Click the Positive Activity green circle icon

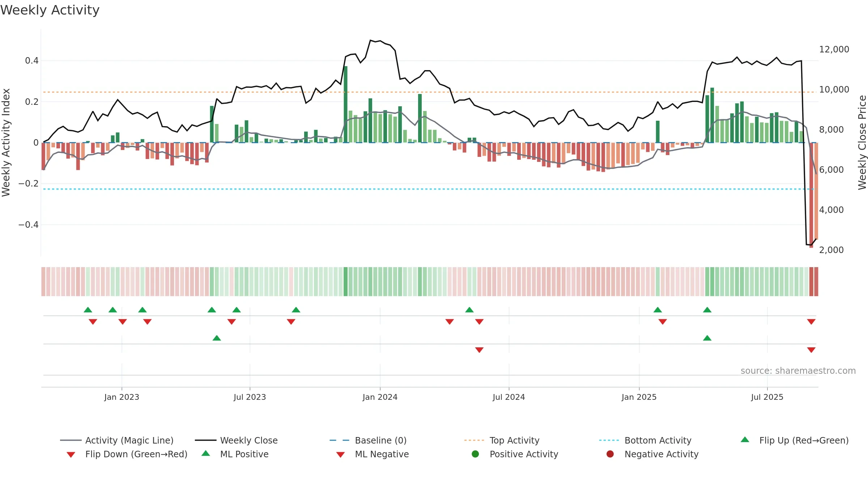[x=476, y=454]
